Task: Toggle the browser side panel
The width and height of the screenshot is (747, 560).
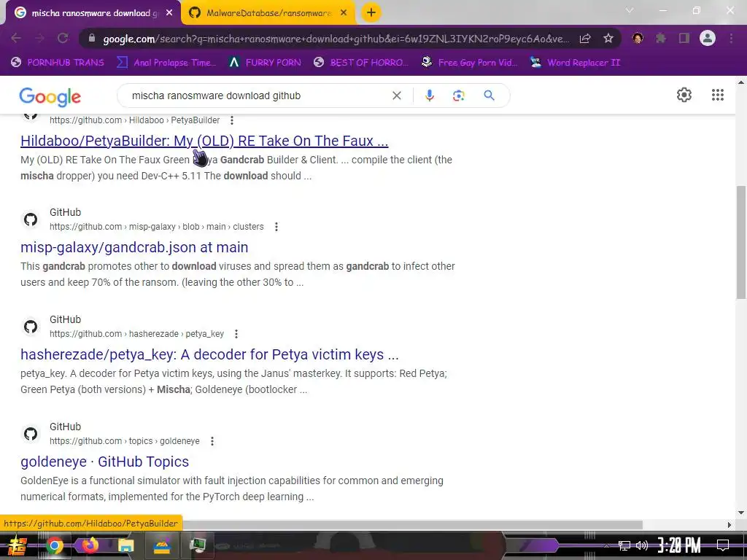Action: pos(684,39)
